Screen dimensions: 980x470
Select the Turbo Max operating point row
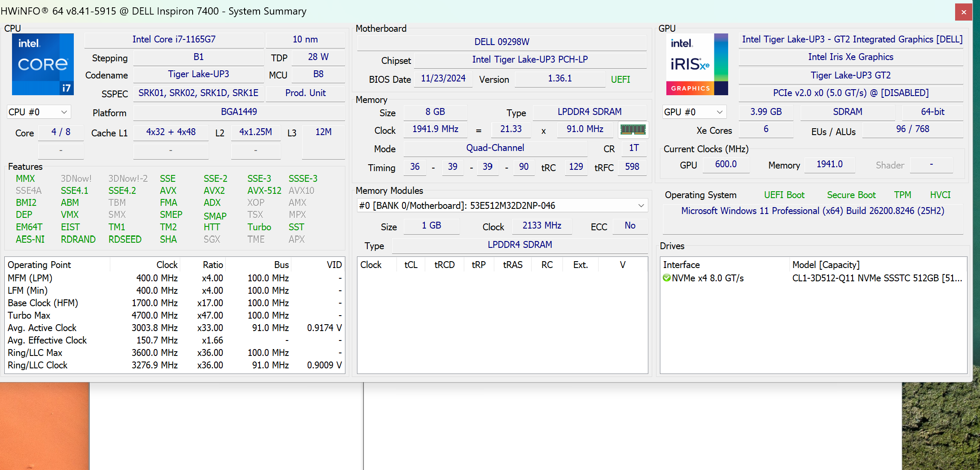[175, 315]
